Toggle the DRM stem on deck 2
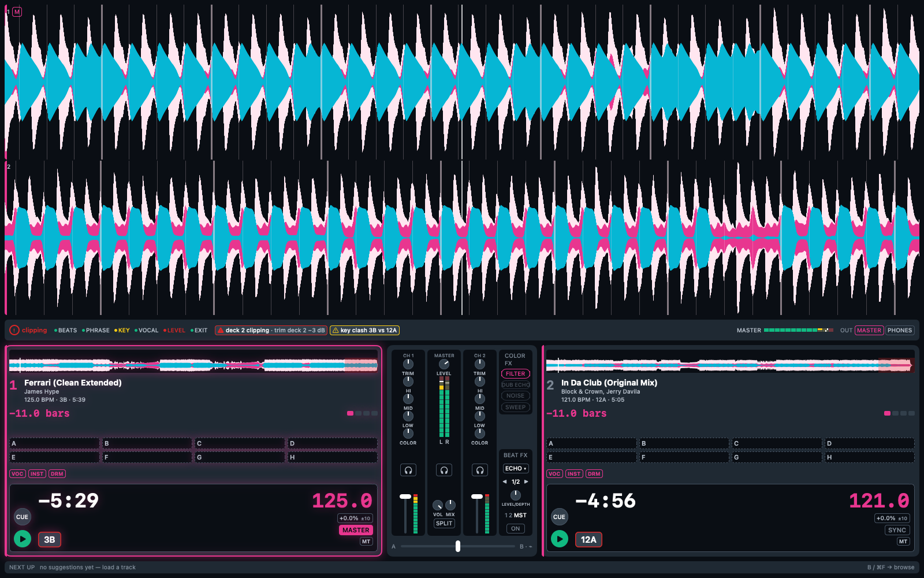The image size is (924, 578). click(594, 473)
